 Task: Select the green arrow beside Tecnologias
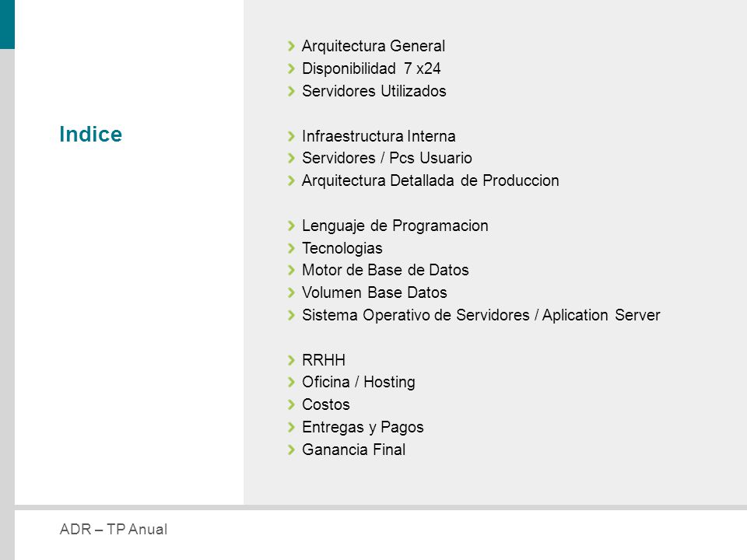(291, 248)
